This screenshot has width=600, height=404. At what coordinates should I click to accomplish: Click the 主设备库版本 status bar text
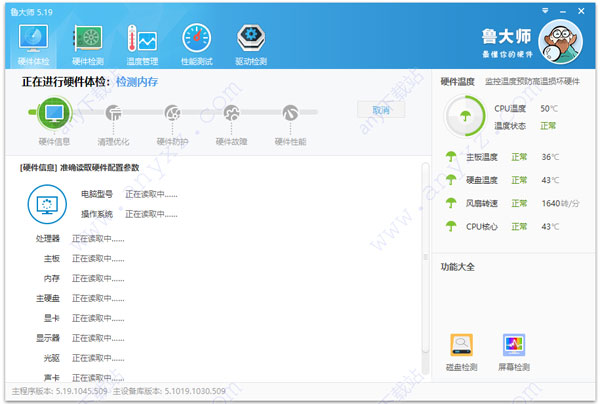click(x=169, y=391)
